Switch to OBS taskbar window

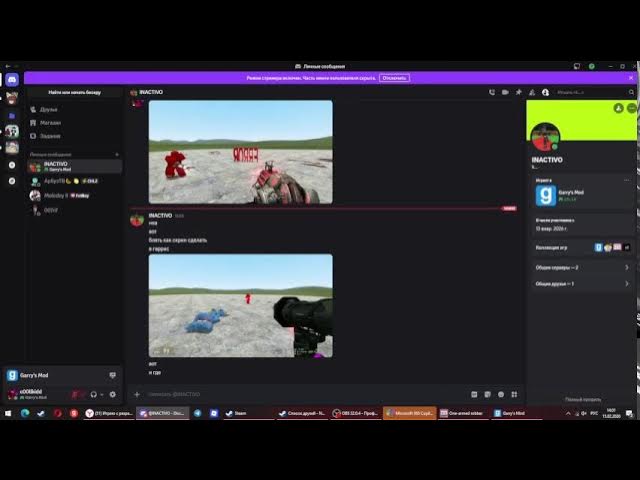[355, 413]
